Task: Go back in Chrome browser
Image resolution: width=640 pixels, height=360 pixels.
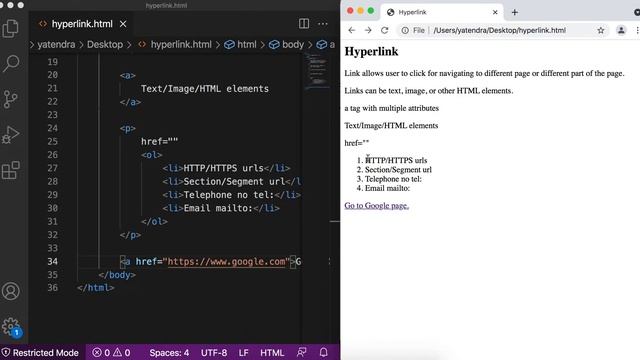Action: [x=352, y=30]
